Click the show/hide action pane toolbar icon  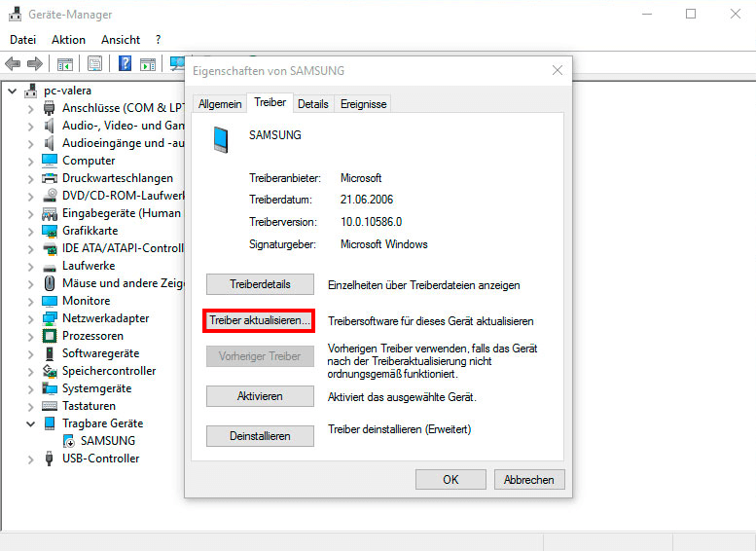pos(148,63)
